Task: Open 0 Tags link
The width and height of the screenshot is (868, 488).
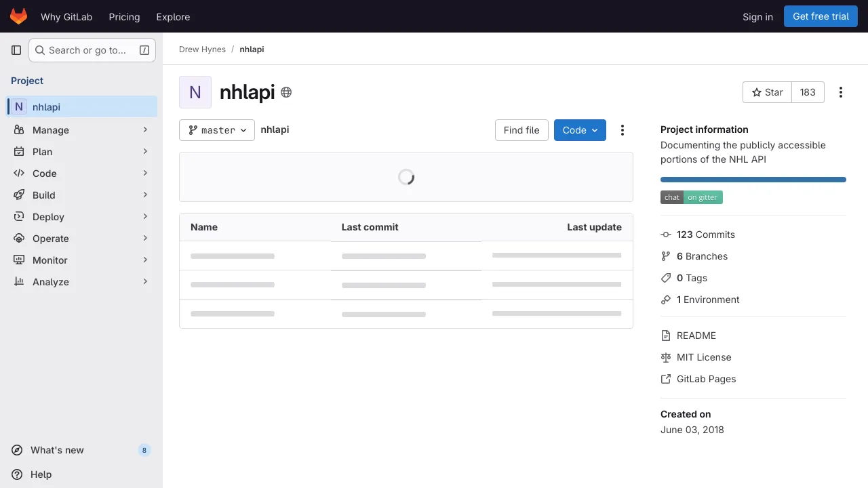Action: 692,278
